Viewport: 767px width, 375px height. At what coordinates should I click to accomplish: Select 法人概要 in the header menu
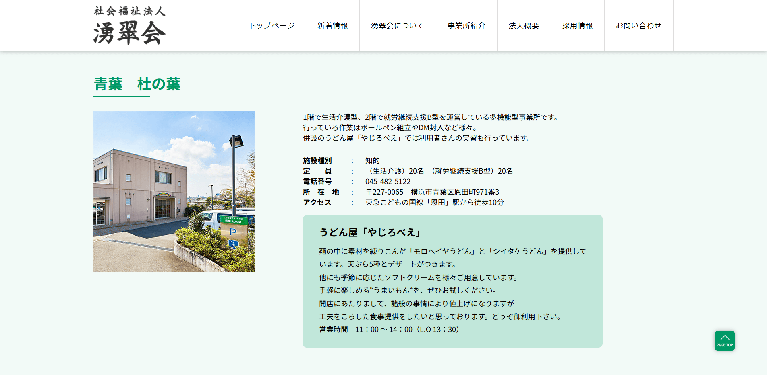click(524, 26)
